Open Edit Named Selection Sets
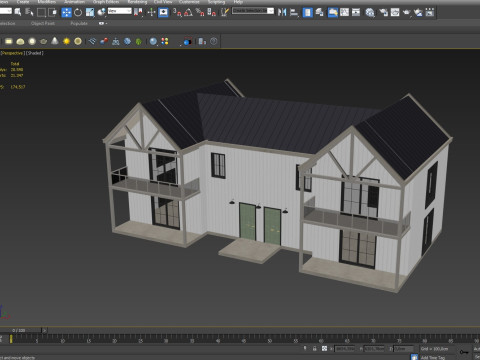The width and height of the screenshot is (480, 360). (x=225, y=13)
